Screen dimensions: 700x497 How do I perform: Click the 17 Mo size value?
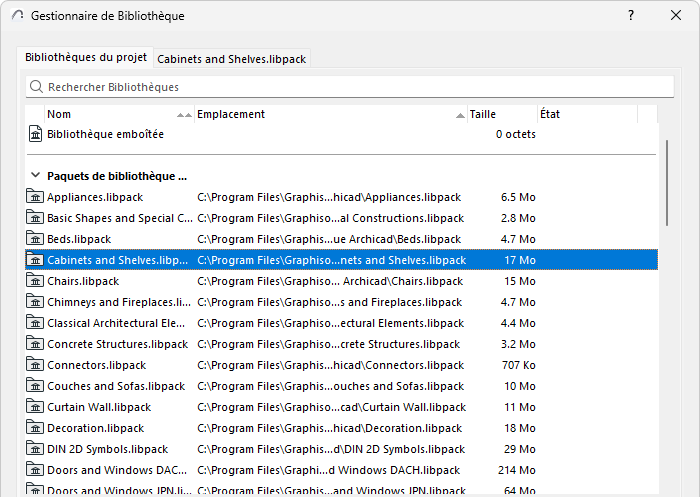pyautogui.click(x=520, y=260)
